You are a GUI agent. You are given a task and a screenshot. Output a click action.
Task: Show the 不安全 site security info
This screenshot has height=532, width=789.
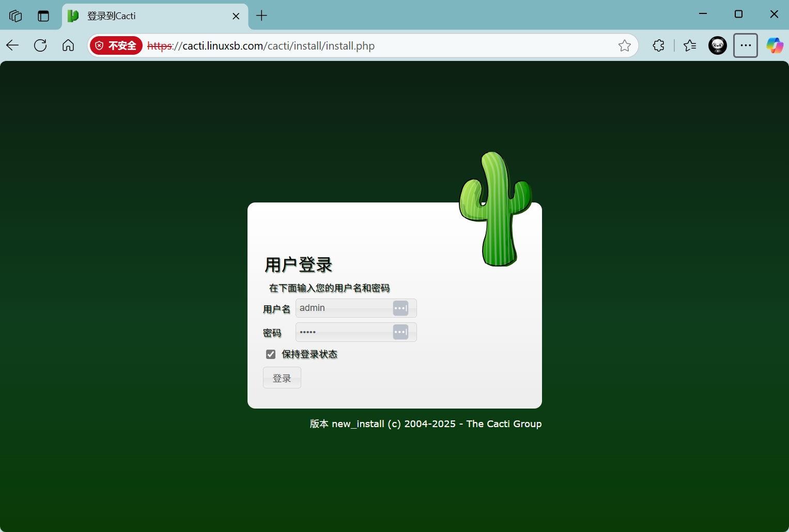(116, 45)
